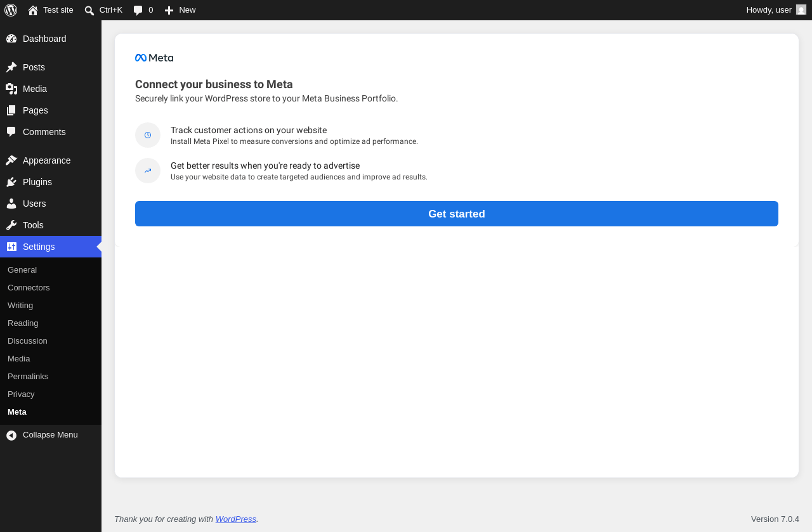This screenshot has height=532, width=812.
Task: Click "Get better results when you're ready" text
Action: [x=265, y=165]
